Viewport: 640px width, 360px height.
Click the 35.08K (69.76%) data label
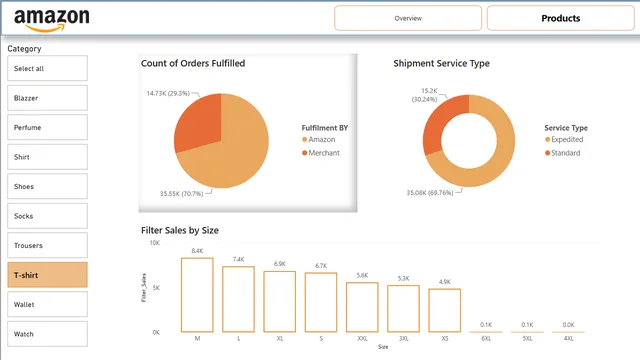[430, 193]
